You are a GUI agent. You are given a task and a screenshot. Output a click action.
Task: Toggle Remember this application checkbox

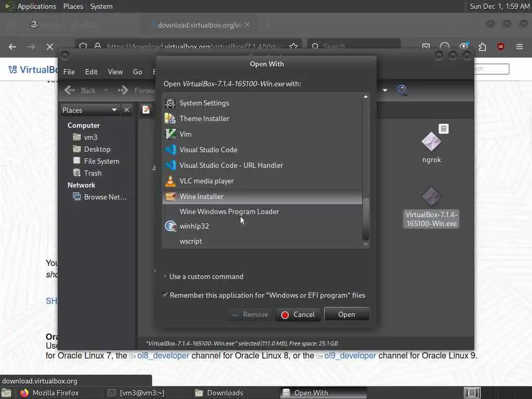pyautogui.click(x=165, y=295)
